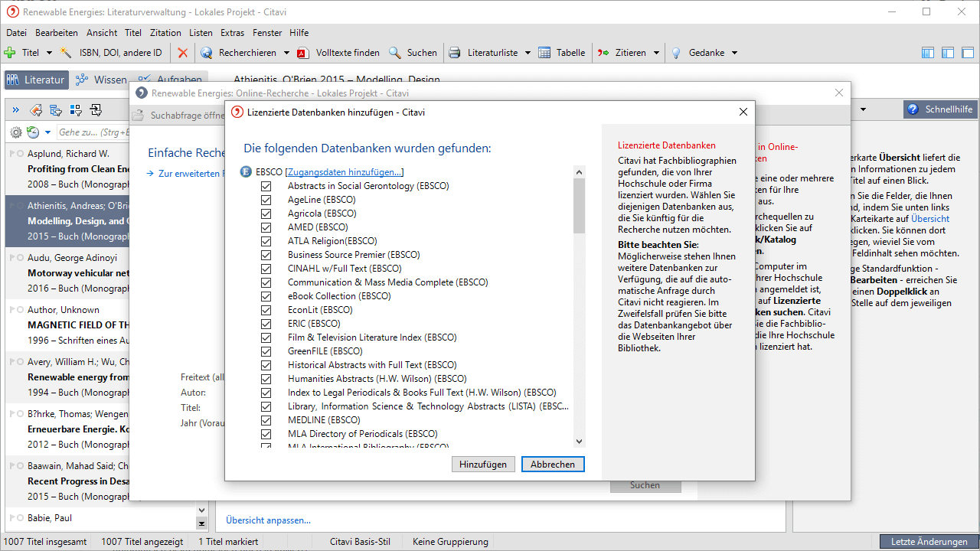Open the Extras menu

click(x=232, y=33)
